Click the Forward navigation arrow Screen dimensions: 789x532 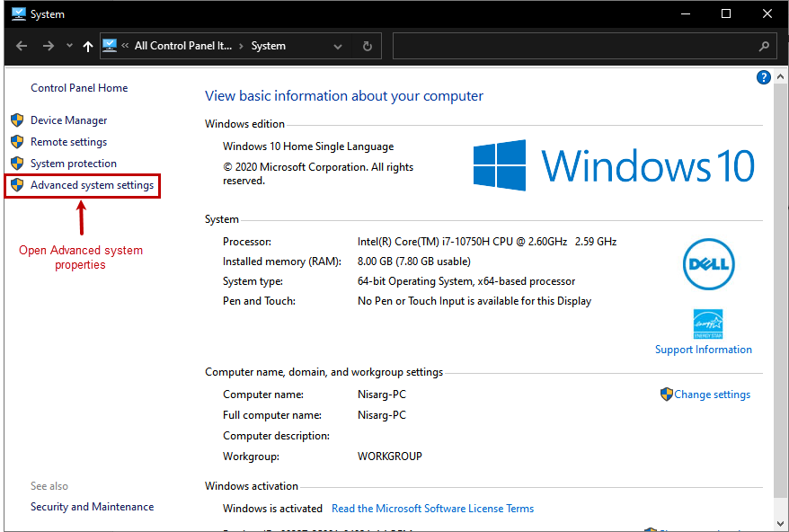point(49,46)
